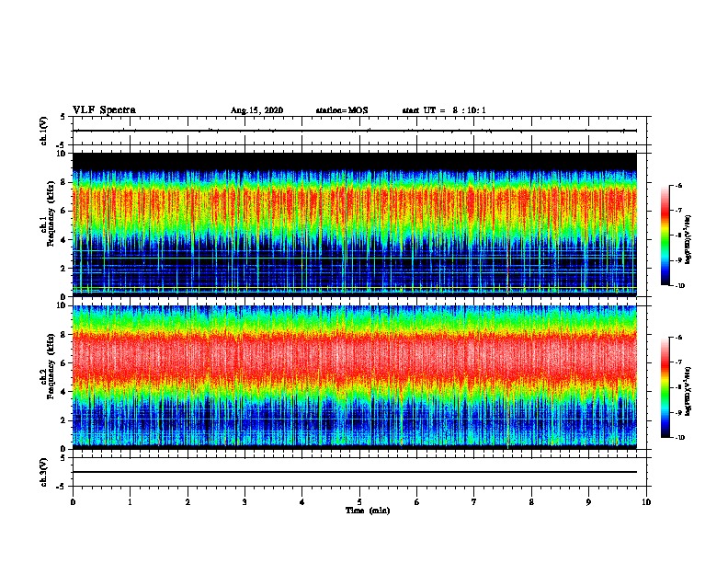Image resolution: width=728 pixels, height=563 pixels.
Task: Select the "Aug.15, 2020" date text
Action: [256, 110]
